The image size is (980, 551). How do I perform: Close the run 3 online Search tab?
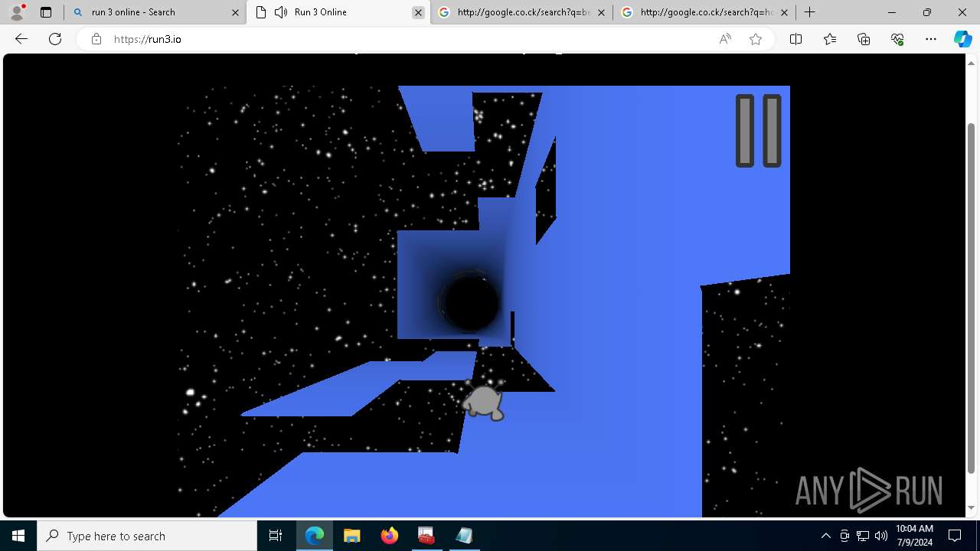click(235, 12)
